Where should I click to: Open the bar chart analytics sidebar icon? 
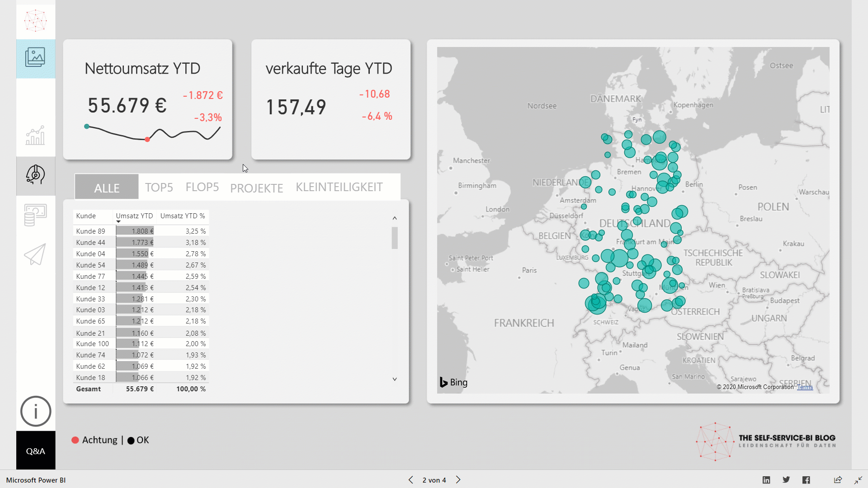[35, 136]
